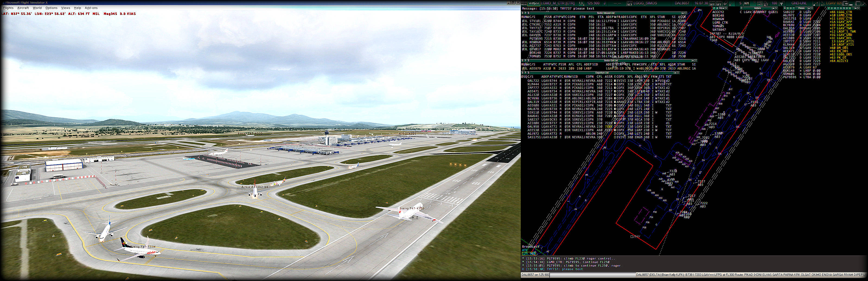Open the World menu in Flight Simulator
The height and width of the screenshot is (281, 868).
pyautogui.click(x=37, y=8)
